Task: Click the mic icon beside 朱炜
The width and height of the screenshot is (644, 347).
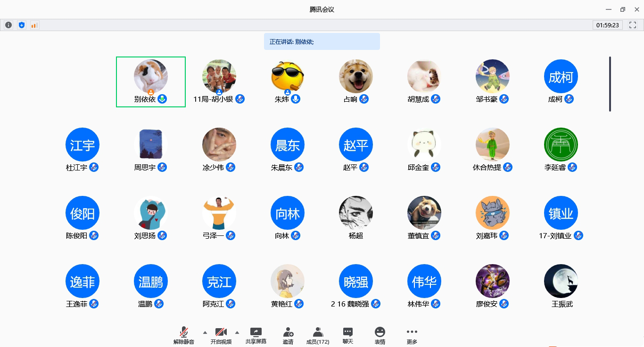Action: (x=296, y=99)
